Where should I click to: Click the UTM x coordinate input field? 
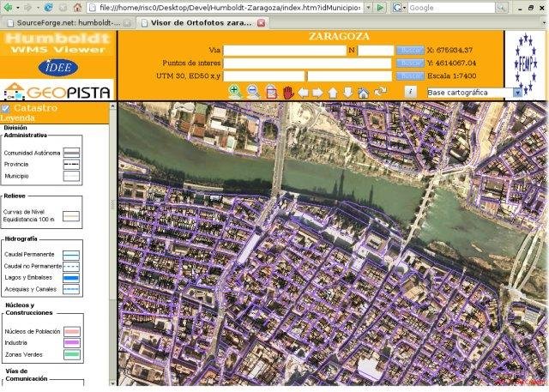[x=264, y=76]
